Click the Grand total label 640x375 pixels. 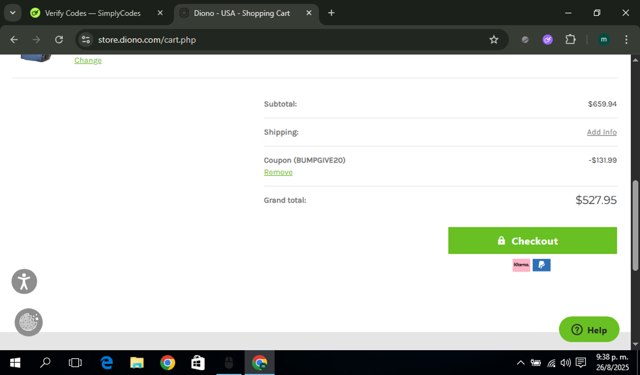(285, 200)
